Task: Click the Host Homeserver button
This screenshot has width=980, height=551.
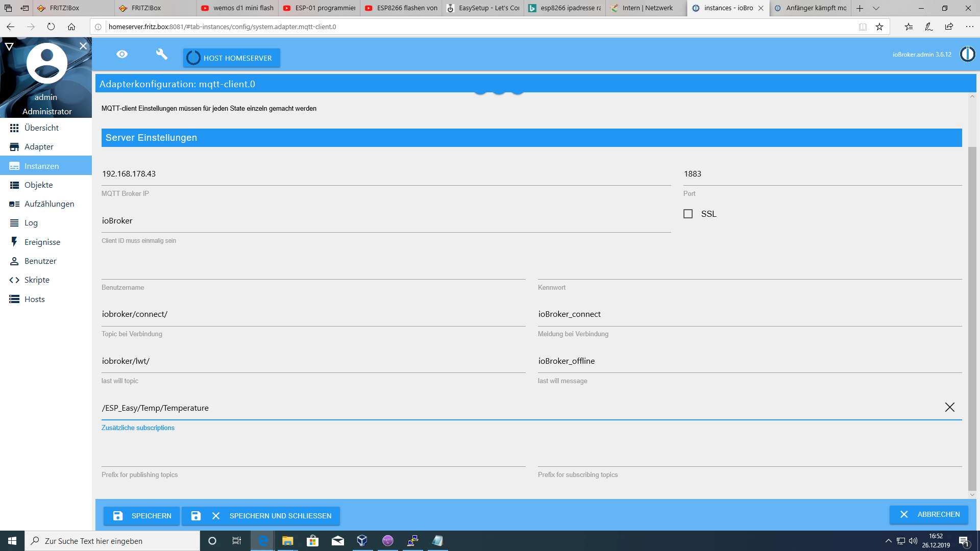Action: 231,58
